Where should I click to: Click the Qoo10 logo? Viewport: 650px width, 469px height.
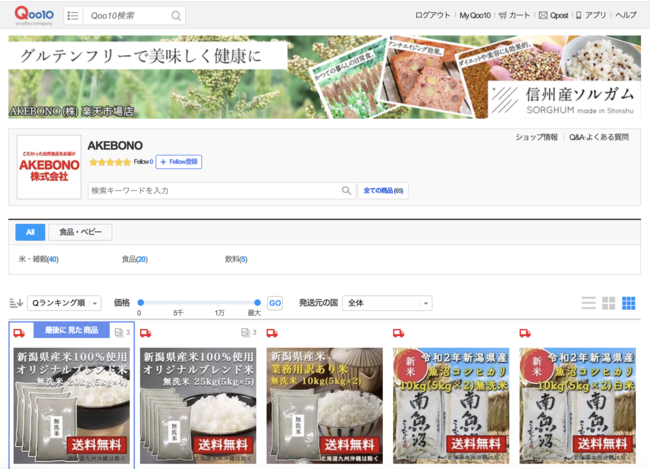pos(34,15)
